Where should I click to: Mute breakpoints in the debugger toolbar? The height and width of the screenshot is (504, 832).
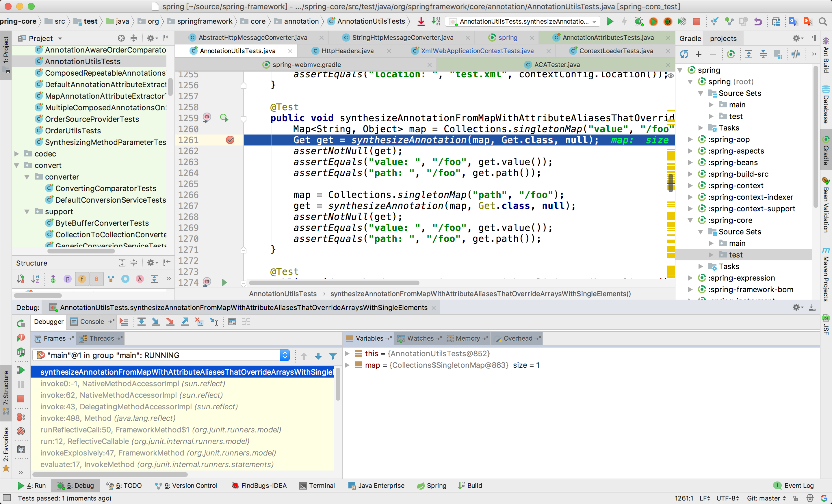[21, 431]
